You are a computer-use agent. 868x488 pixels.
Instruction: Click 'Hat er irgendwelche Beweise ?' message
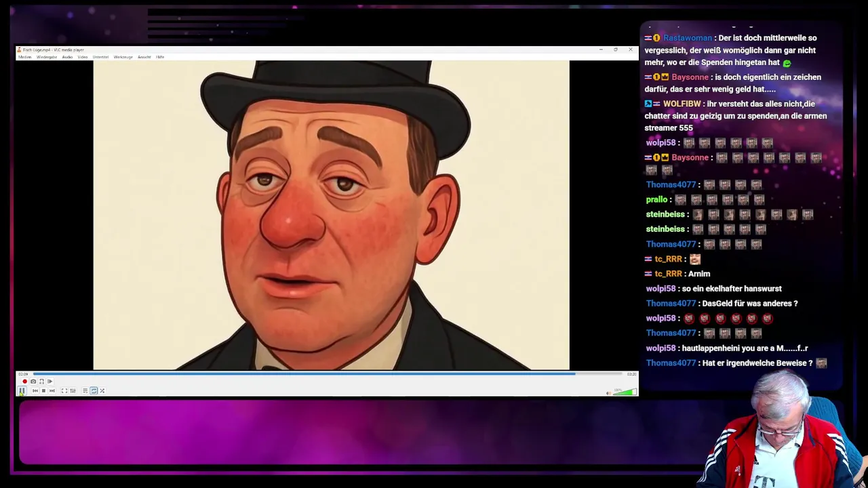coord(757,363)
